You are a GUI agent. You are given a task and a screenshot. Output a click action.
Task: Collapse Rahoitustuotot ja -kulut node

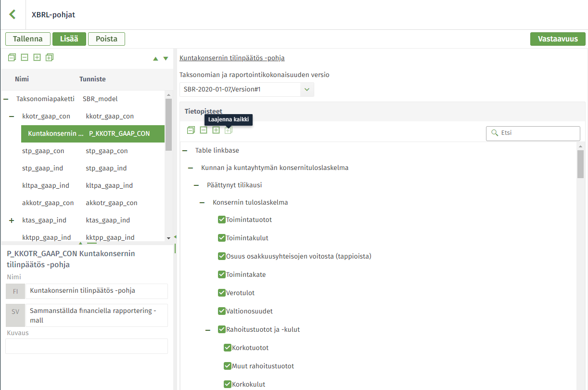point(208,330)
